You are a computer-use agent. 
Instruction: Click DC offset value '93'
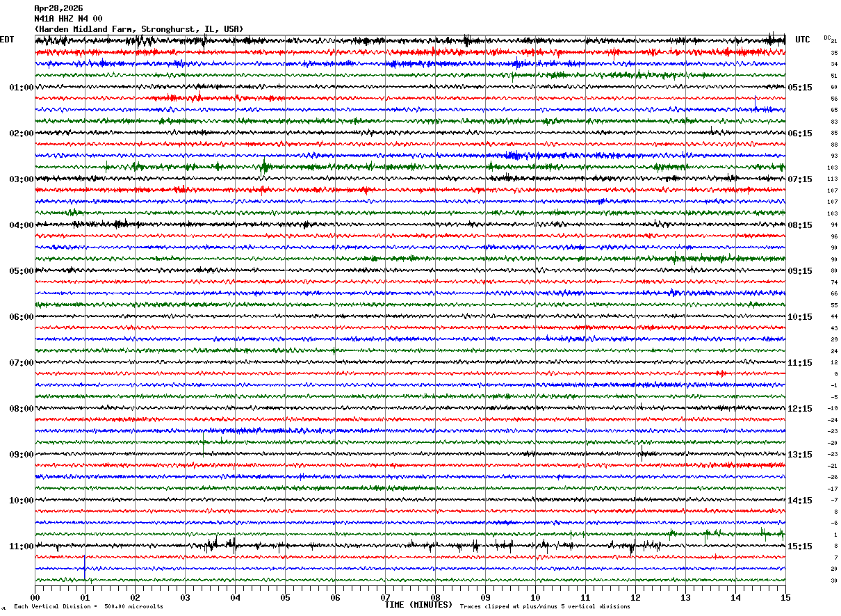[x=834, y=156]
